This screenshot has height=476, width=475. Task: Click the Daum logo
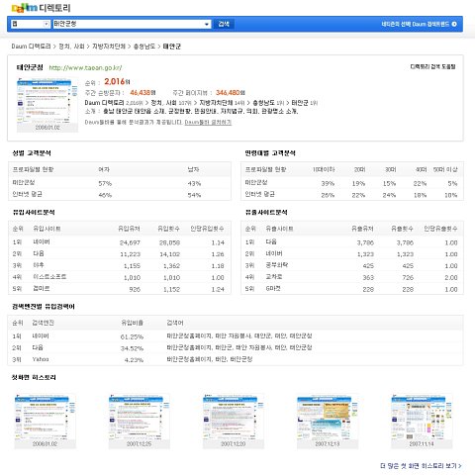(25, 8)
